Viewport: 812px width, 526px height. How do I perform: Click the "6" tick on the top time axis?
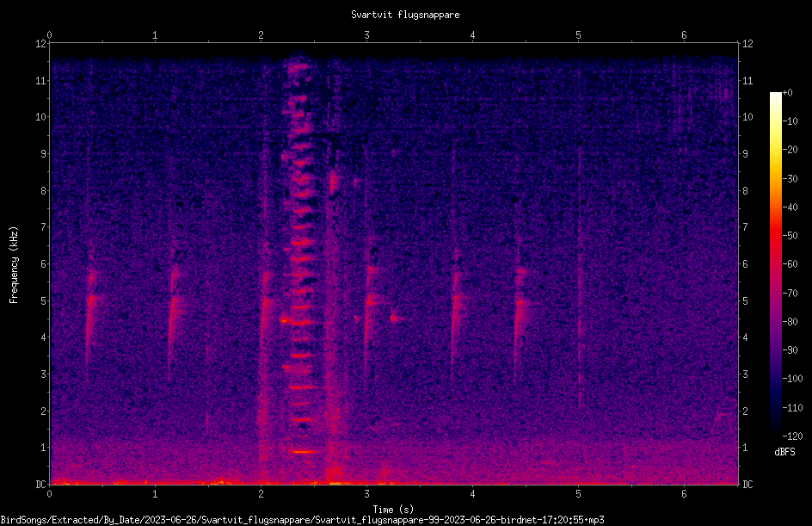(684, 35)
